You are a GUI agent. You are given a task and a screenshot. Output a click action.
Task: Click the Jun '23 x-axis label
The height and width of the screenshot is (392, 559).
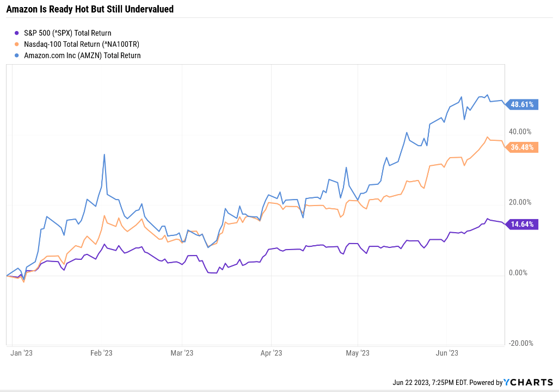click(448, 353)
